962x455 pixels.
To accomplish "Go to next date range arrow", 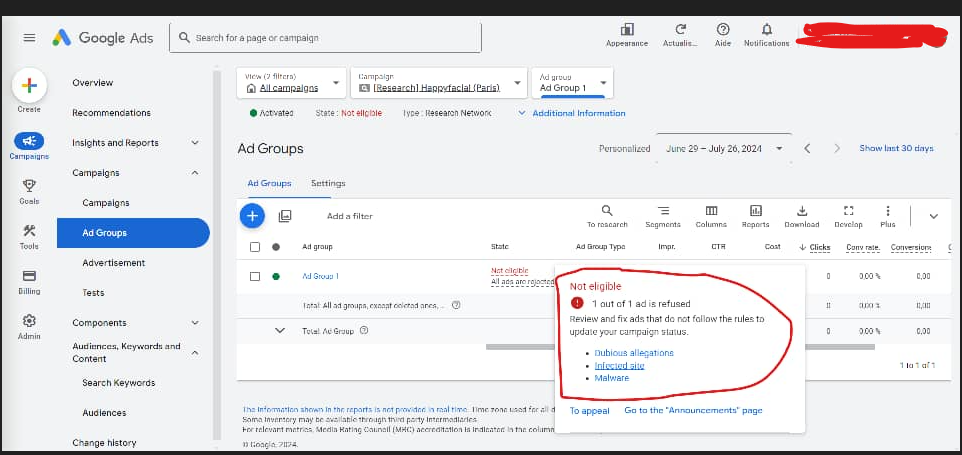I will 837,148.
